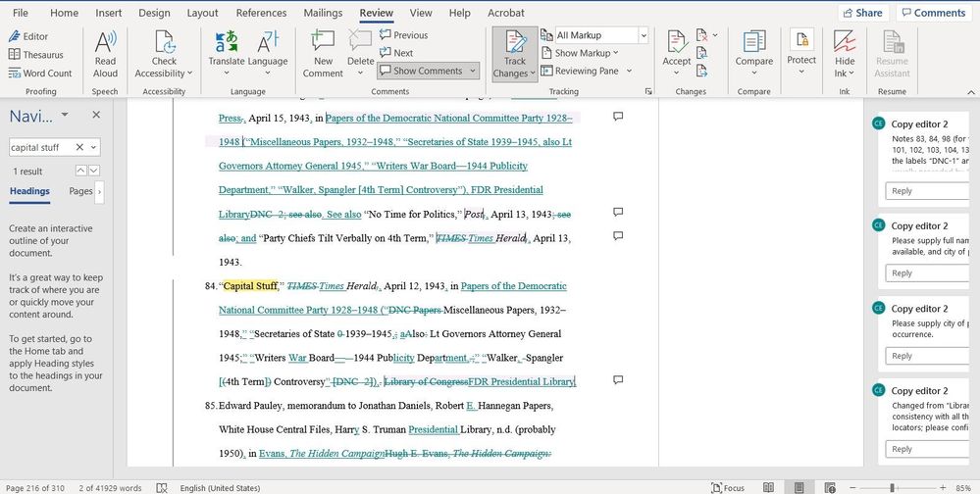Expand the Show Comments dropdown arrow
980x494 pixels.
(473, 71)
